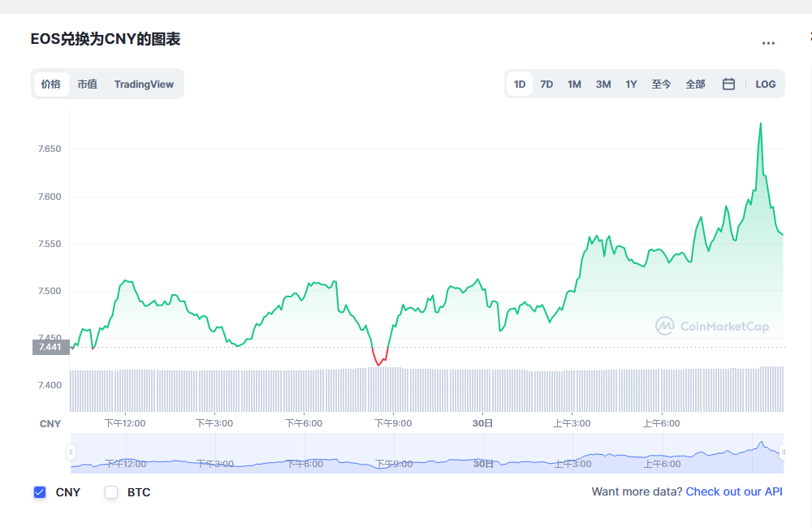Open the three-dot more options menu
The height and width of the screenshot is (528, 812).
768,44
